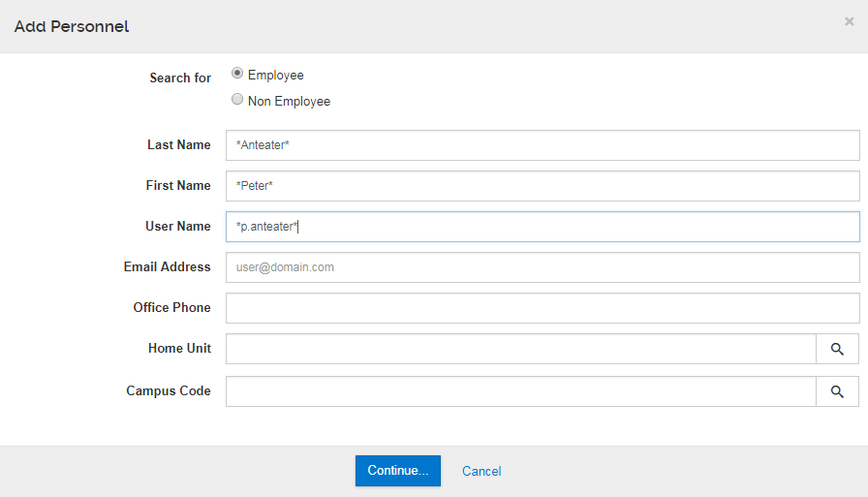Click the Office Phone field label
Screen dimensions: 868x497
(171, 307)
